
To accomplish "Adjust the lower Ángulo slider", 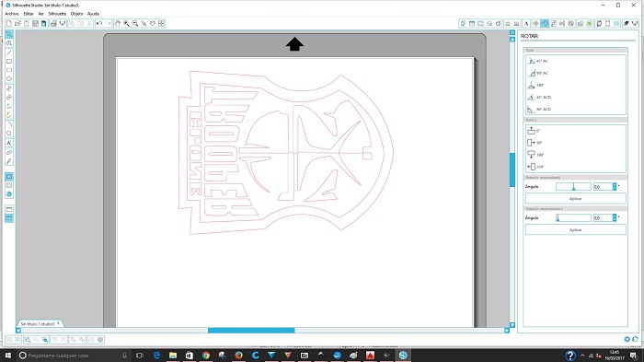I will pos(573,218).
